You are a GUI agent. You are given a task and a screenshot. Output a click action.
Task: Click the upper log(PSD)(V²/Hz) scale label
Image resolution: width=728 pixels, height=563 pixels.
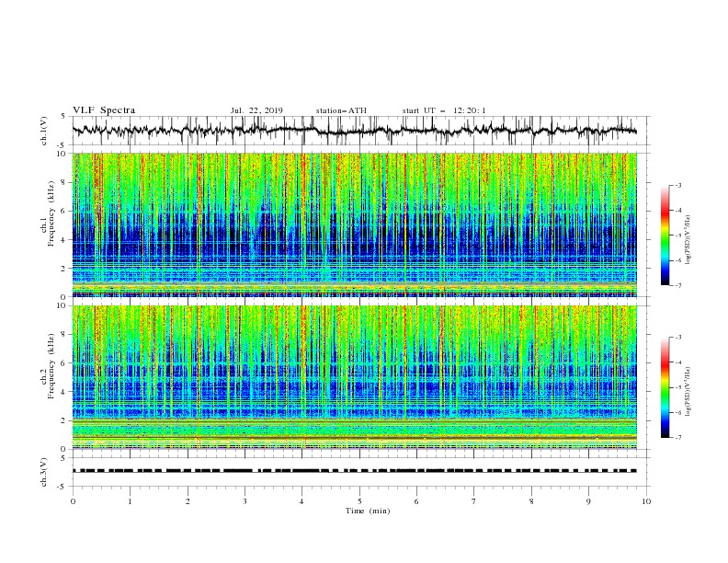click(x=688, y=240)
